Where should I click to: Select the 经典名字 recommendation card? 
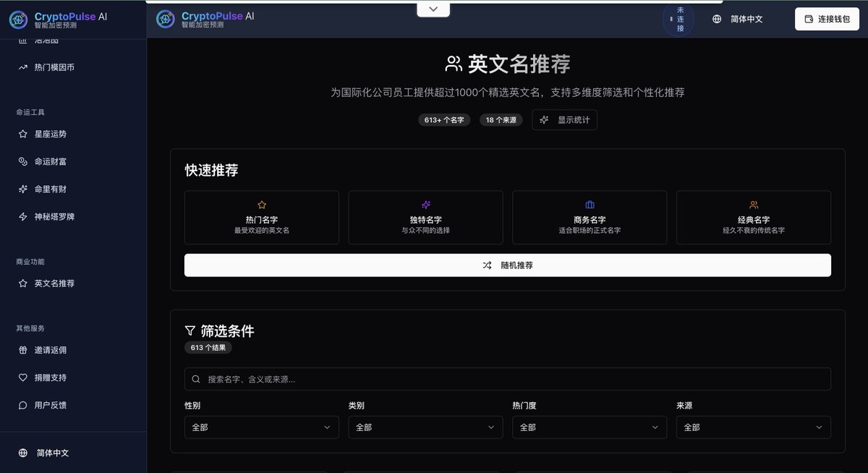coord(753,217)
